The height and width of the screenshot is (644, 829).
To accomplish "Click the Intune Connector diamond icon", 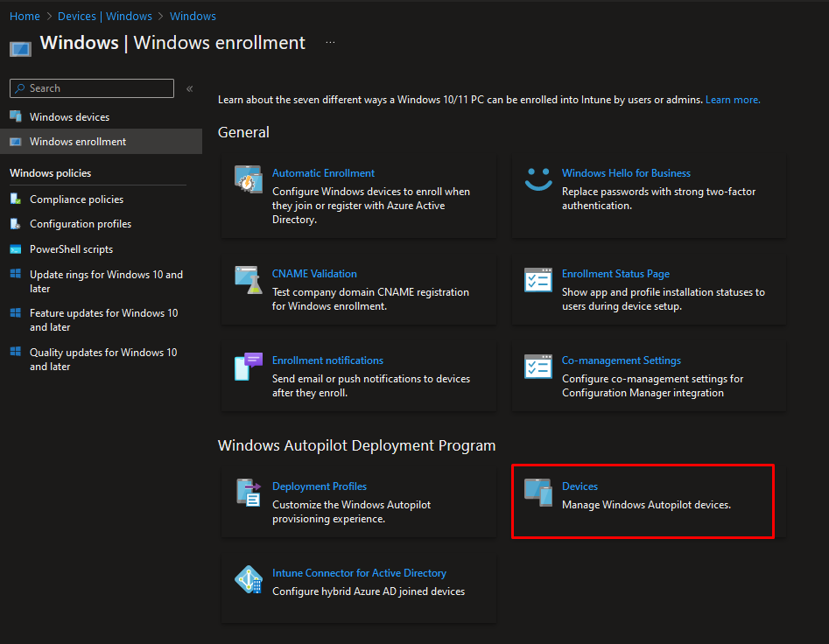I will [249, 579].
